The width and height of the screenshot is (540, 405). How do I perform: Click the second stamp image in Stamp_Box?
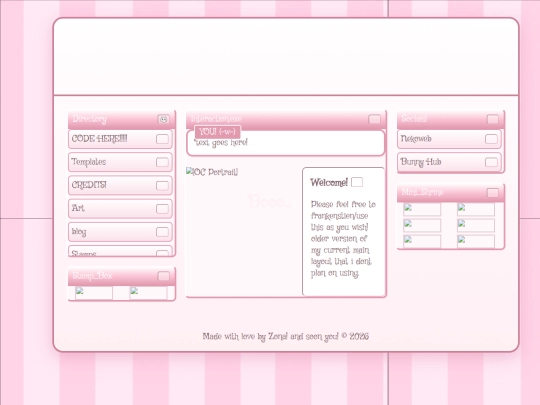point(148,293)
